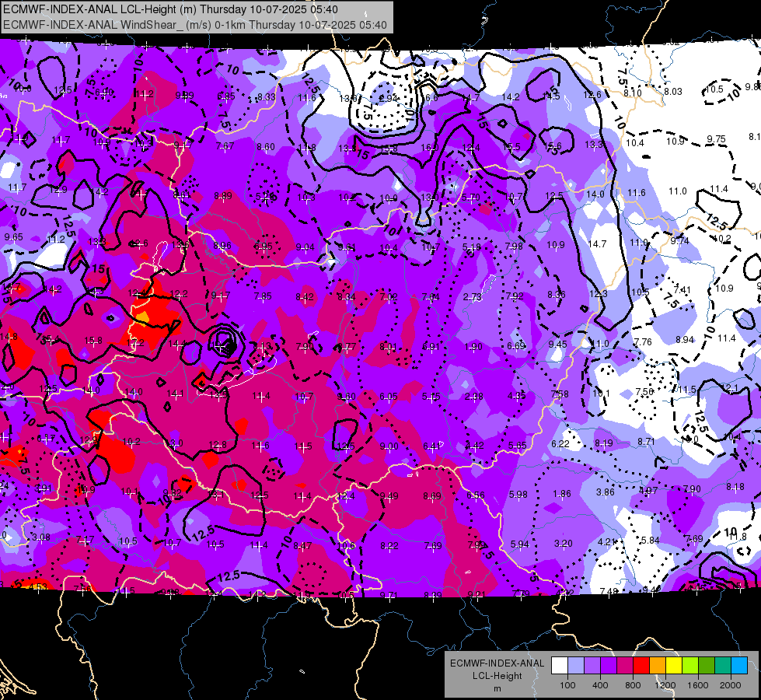Click the bright blue swatch at the legend's end
This screenshot has width=761, height=700.
739,666
